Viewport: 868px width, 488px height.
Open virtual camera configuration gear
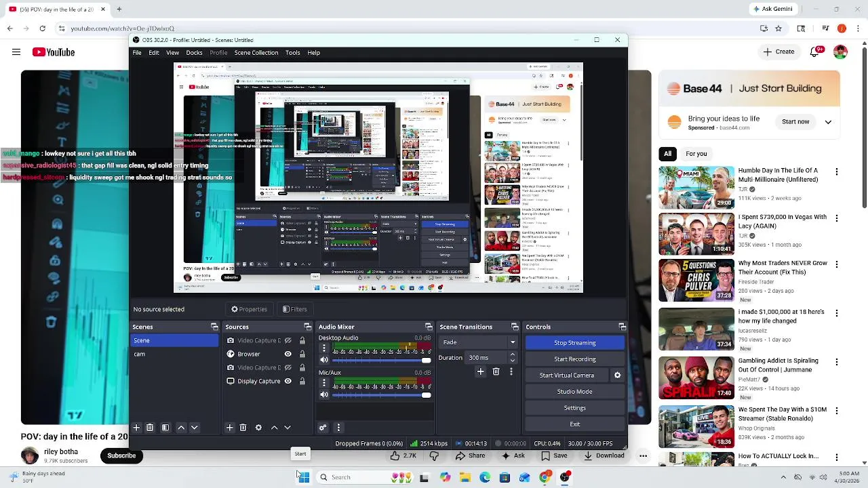(x=617, y=375)
